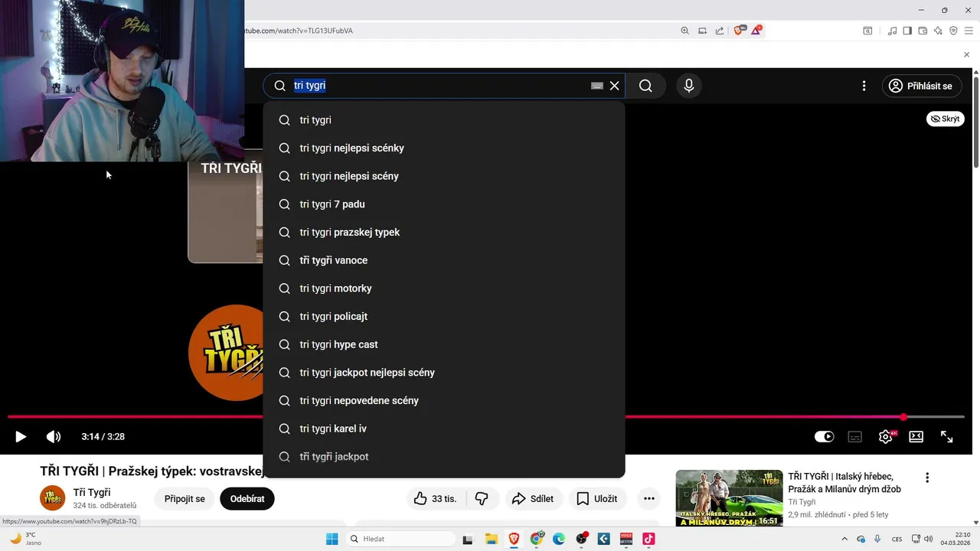
Task: Click the browser zoom magnifier icon
Action: pyautogui.click(x=684, y=31)
